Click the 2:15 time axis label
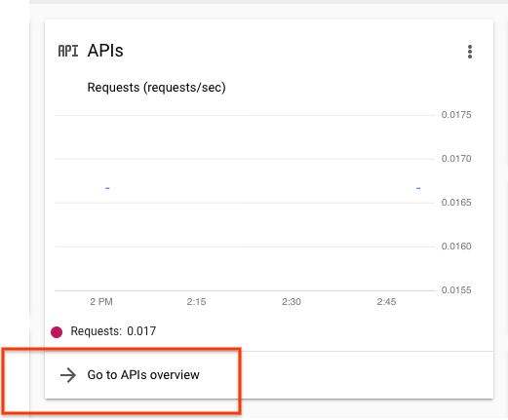 tap(196, 302)
